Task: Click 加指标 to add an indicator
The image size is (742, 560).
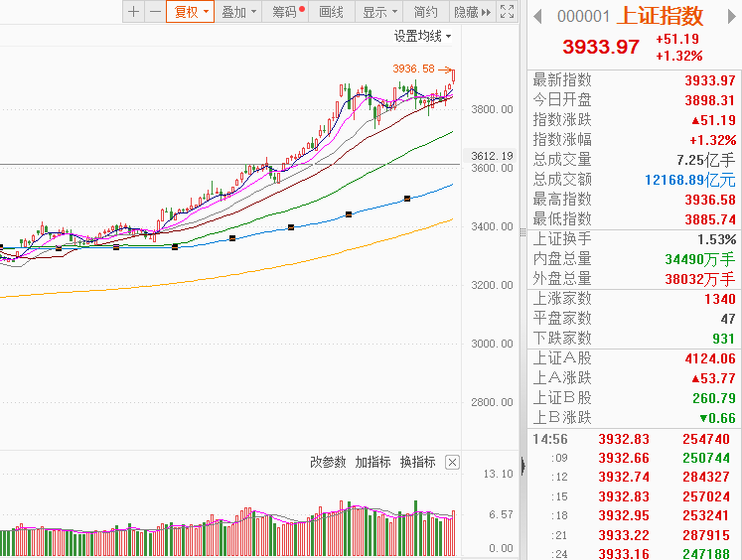Action: [372, 462]
